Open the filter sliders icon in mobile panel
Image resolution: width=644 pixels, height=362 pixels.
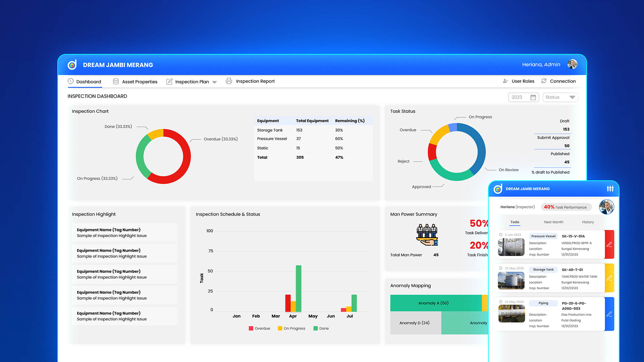point(610,189)
